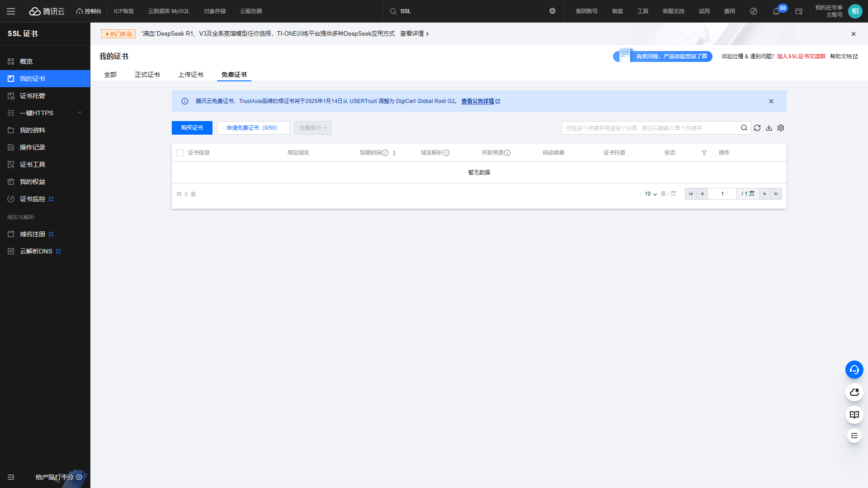Click the refresh icon beside search box

pyautogui.click(x=757, y=128)
